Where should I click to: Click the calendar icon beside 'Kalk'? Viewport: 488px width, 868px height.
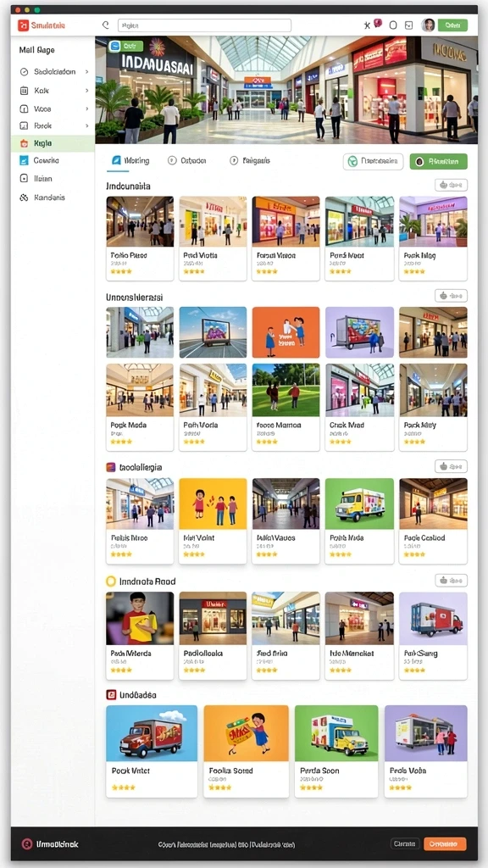(24, 90)
